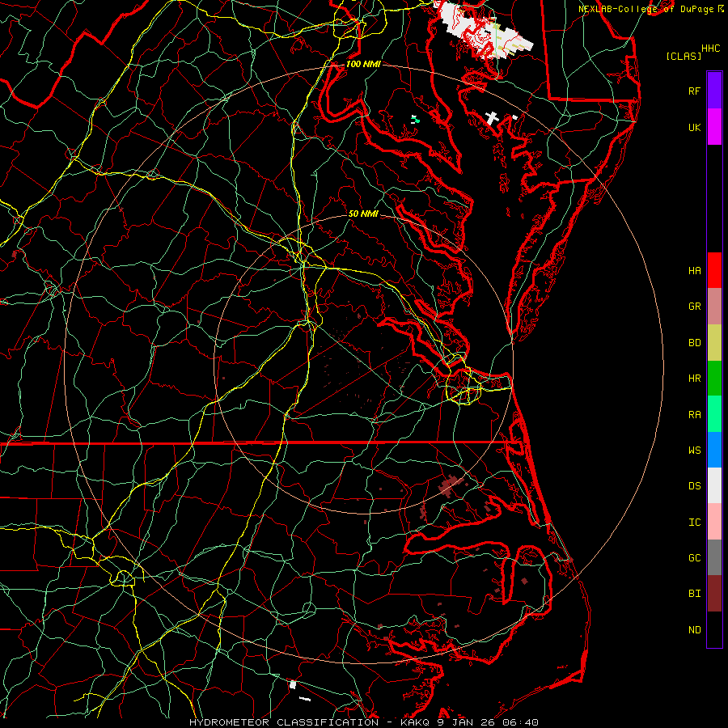
Task: Click the KAKQ radar site identifier
Action: tap(416, 722)
